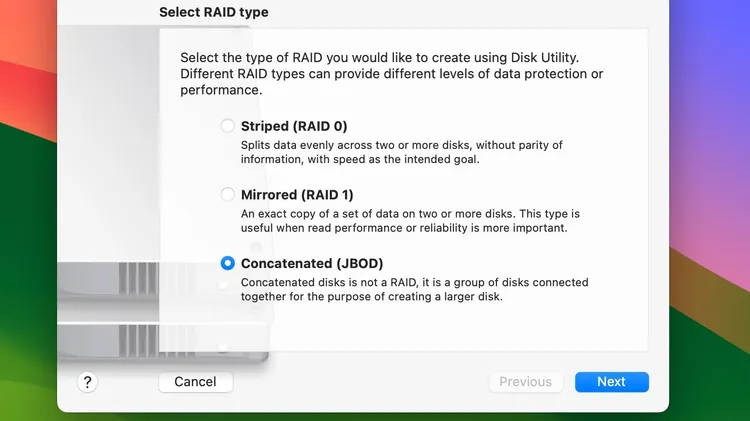Click the "Striped (RAID 0)" heading text
Screen dimensions: 750x421
(294, 126)
